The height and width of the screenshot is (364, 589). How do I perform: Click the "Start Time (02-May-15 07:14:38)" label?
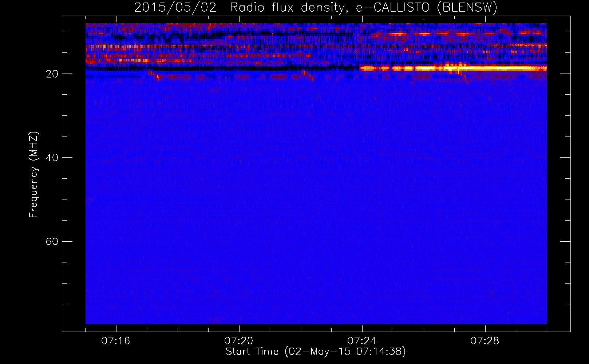click(316, 352)
